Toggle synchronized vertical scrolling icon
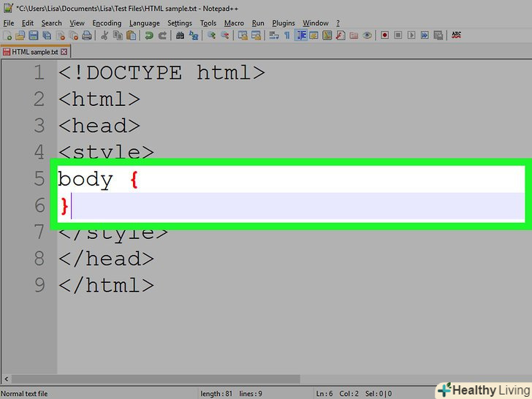This screenshot has width=532, height=399. tap(243, 35)
